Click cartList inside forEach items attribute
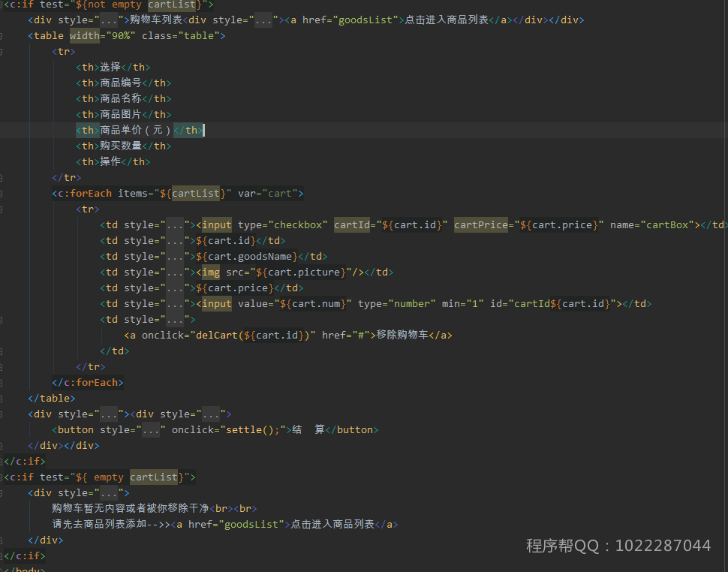The width and height of the screenshot is (728, 572). 195,194
